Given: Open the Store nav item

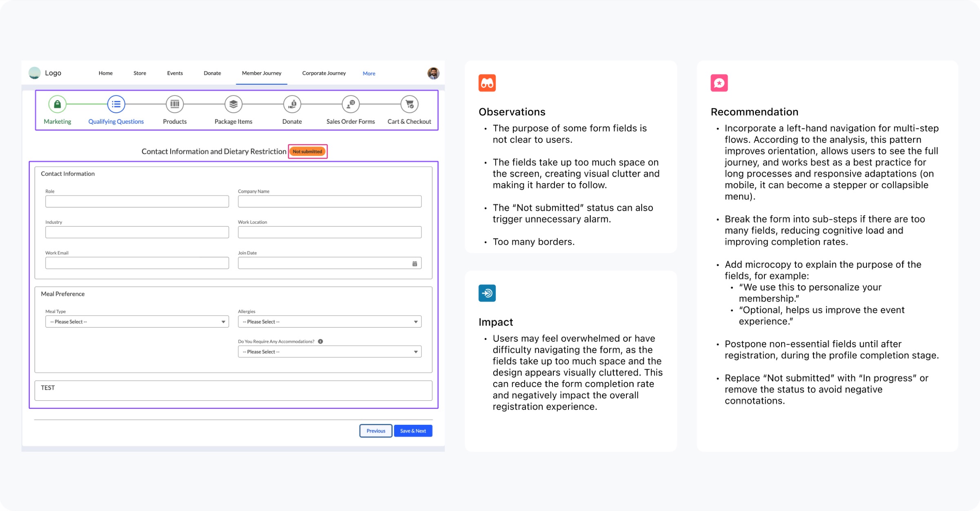Looking at the screenshot, I should pyautogui.click(x=140, y=73).
